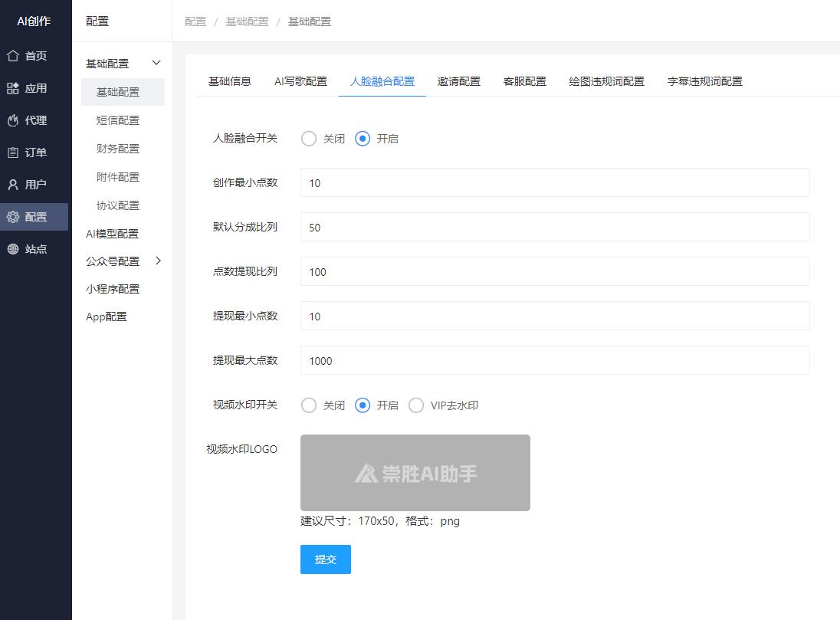The image size is (840, 620).
Task: Click the 视频水印LOGO image thumbnail
Action: coord(415,473)
